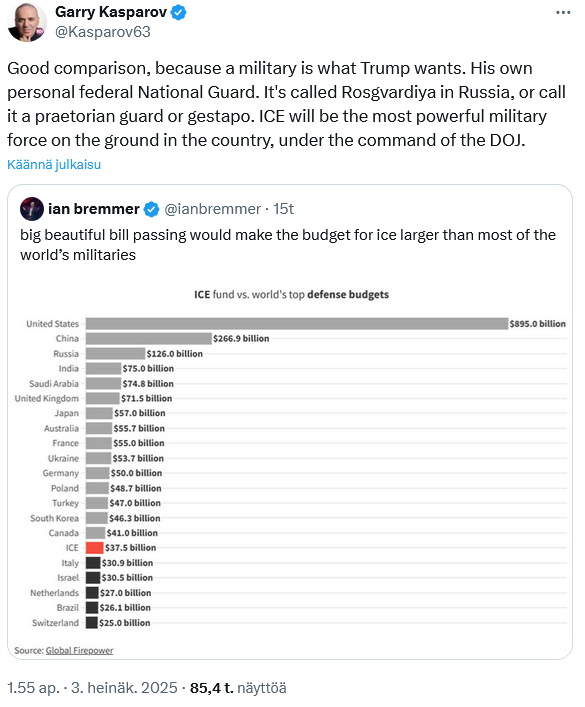Click the verified badge beside ian bremmer
585x707 pixels.
click(x=152, y=209)
